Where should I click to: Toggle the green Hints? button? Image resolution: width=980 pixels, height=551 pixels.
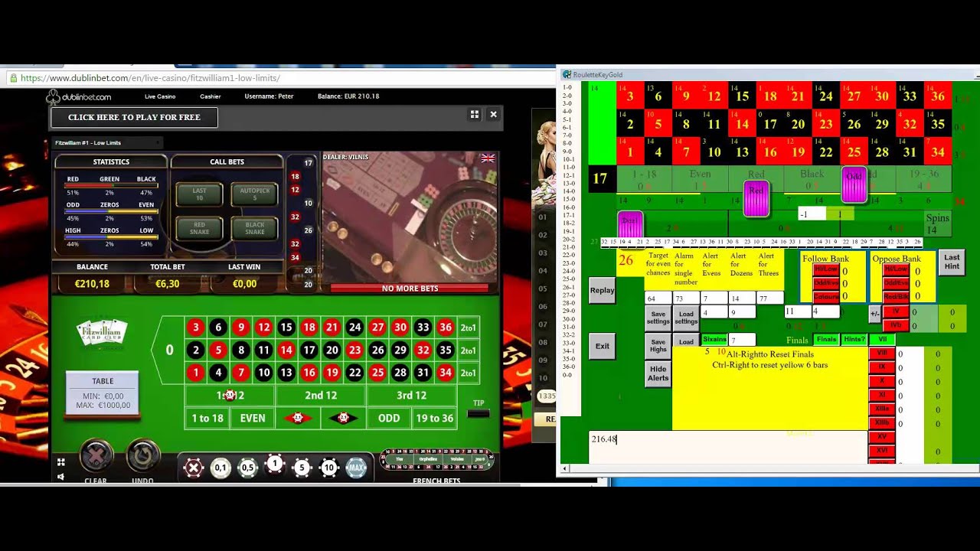[x=854, y=340]
